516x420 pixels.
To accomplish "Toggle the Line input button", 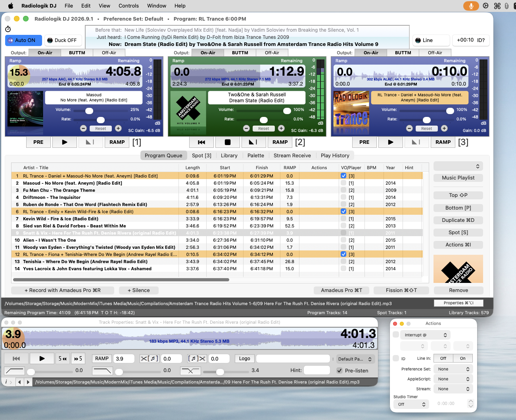I will click(431, 40).
